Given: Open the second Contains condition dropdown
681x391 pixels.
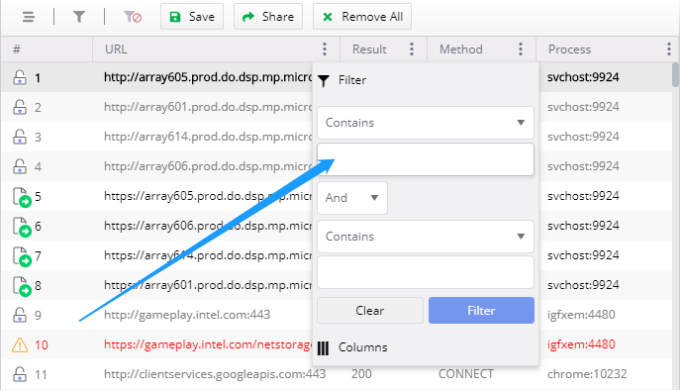Looking at the screenshot, I should (x=425, y=236).
